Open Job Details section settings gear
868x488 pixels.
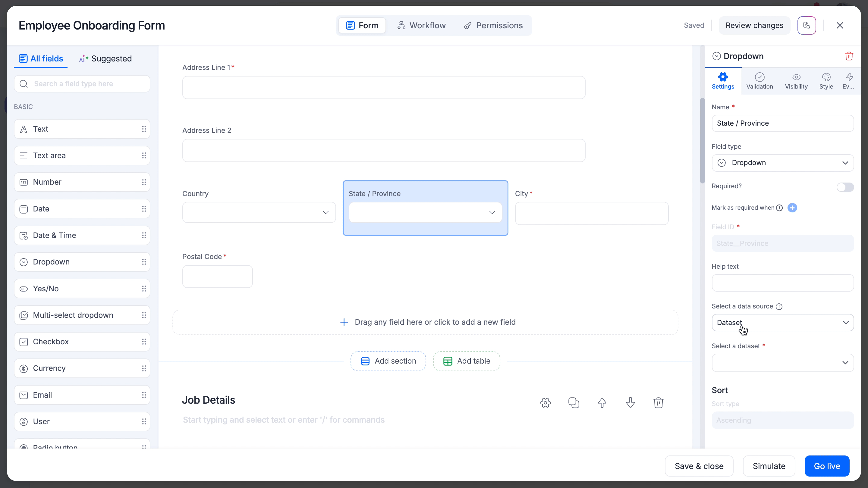[545, 403]
